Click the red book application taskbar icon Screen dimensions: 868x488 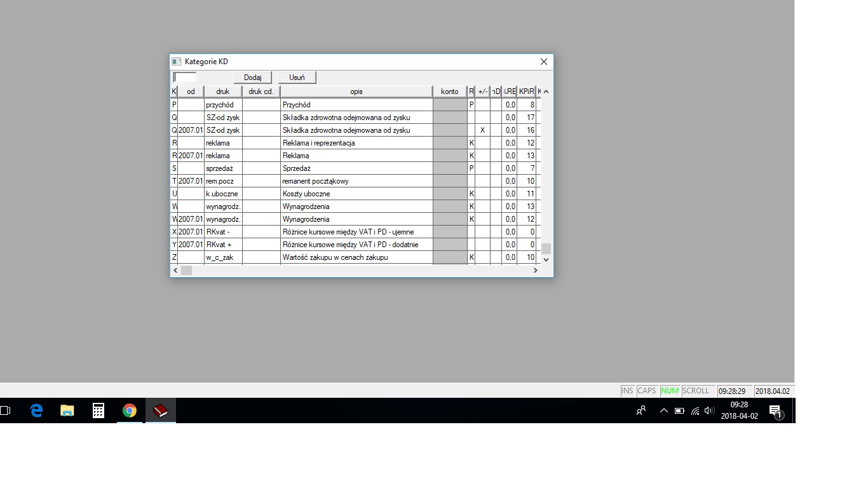(161, 410)
